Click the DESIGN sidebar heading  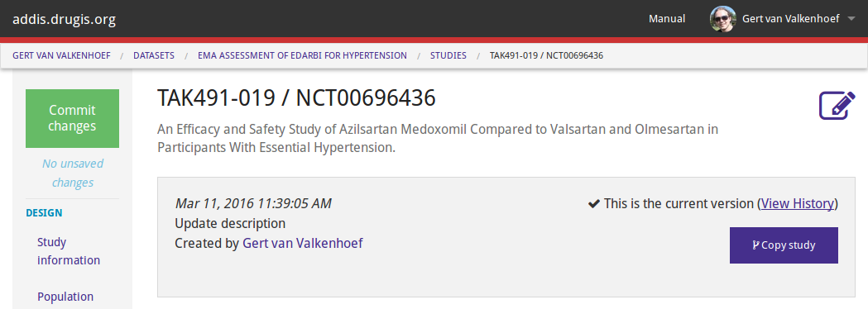pyautogui.click(x=45, y=213)
